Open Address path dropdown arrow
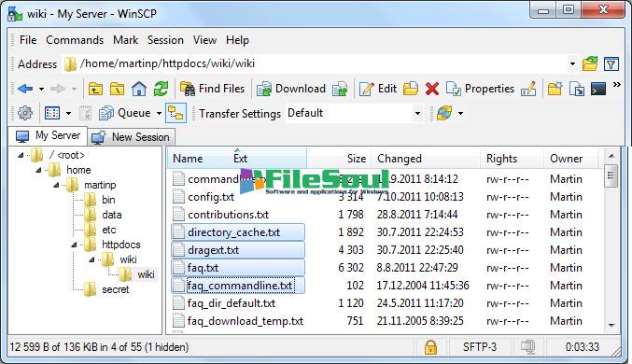The height and width of the screenshot is (364, 632). [x=572, y=64]
